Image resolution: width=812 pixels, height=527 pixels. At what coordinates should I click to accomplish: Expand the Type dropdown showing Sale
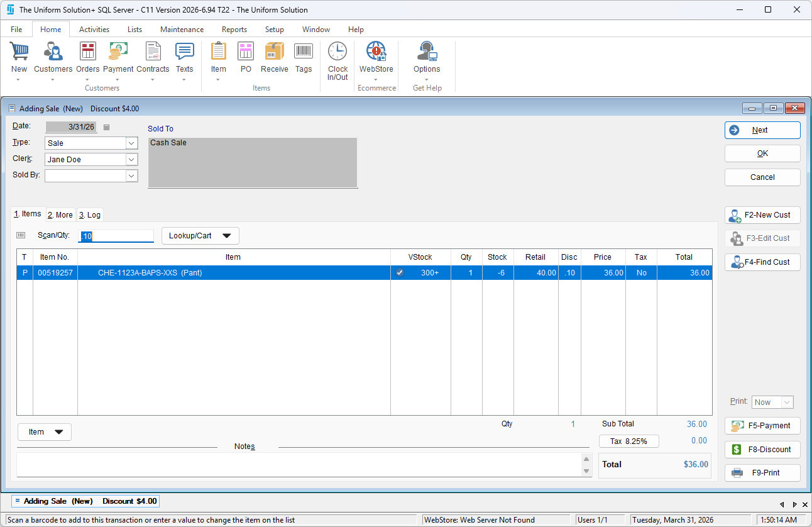click(x=131, y=143)
